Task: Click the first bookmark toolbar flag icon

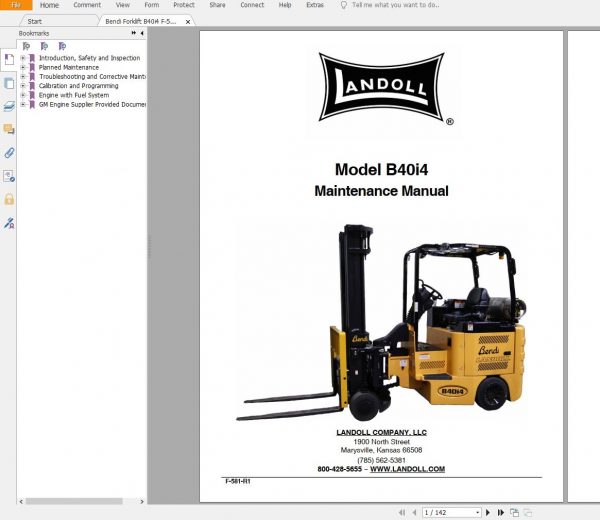Action: tap(26, 46)
